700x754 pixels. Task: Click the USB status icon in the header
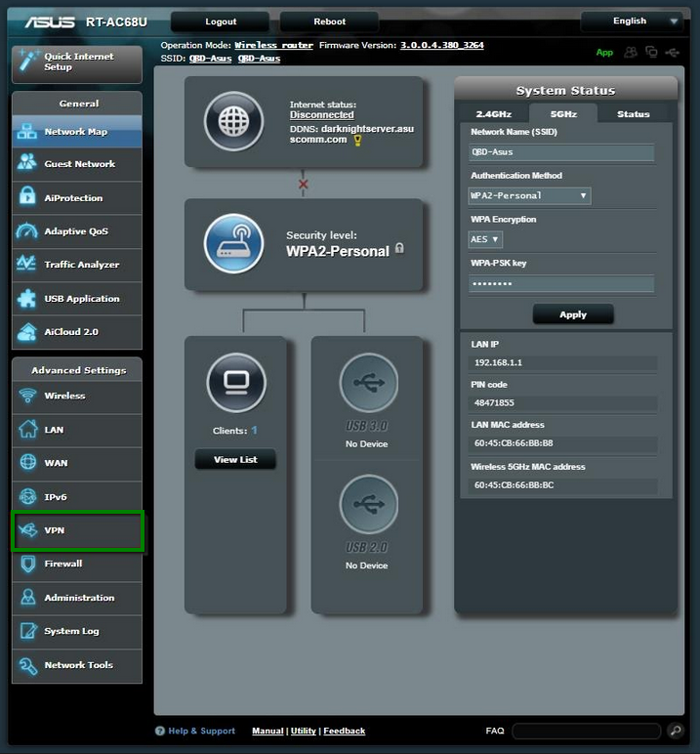(x=672, y=52)
